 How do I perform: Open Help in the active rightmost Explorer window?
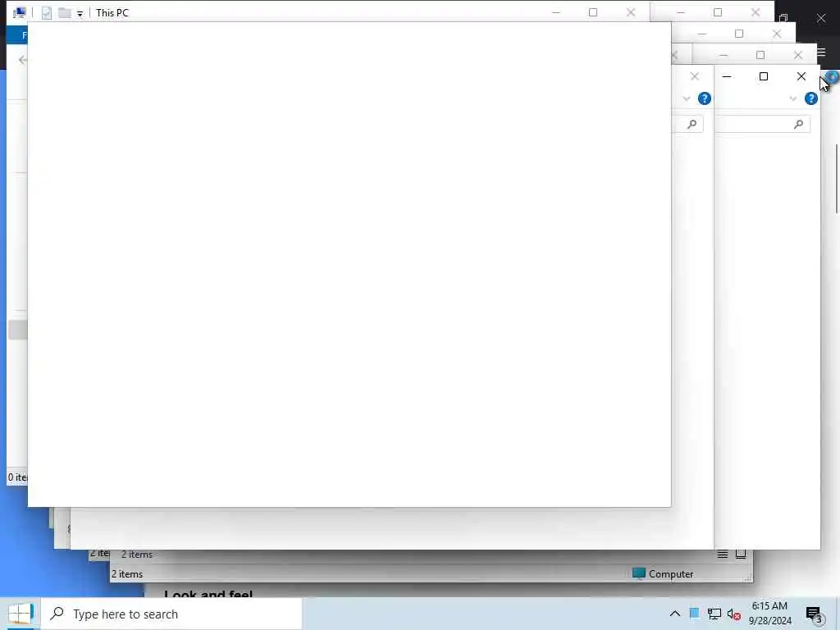click(x=811, y=98)
